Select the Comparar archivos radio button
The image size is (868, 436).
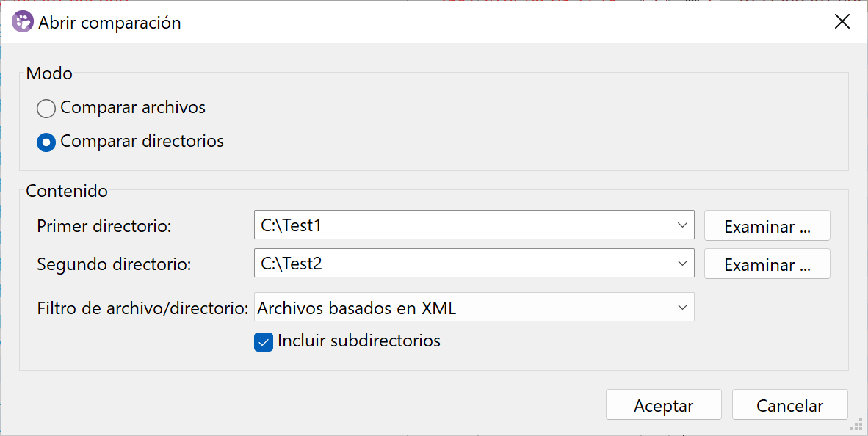[46, 109]
